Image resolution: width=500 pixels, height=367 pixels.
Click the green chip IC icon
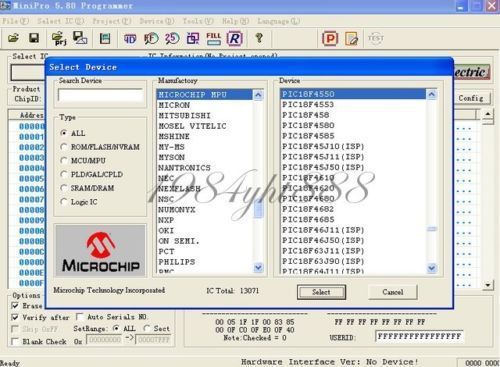pos(105,39)
